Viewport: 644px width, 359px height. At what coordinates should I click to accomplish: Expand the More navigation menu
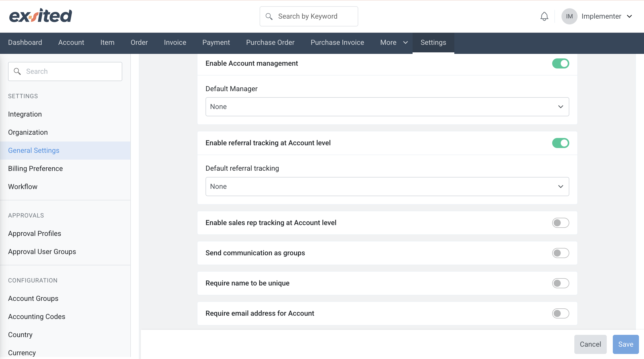[394, 43]
